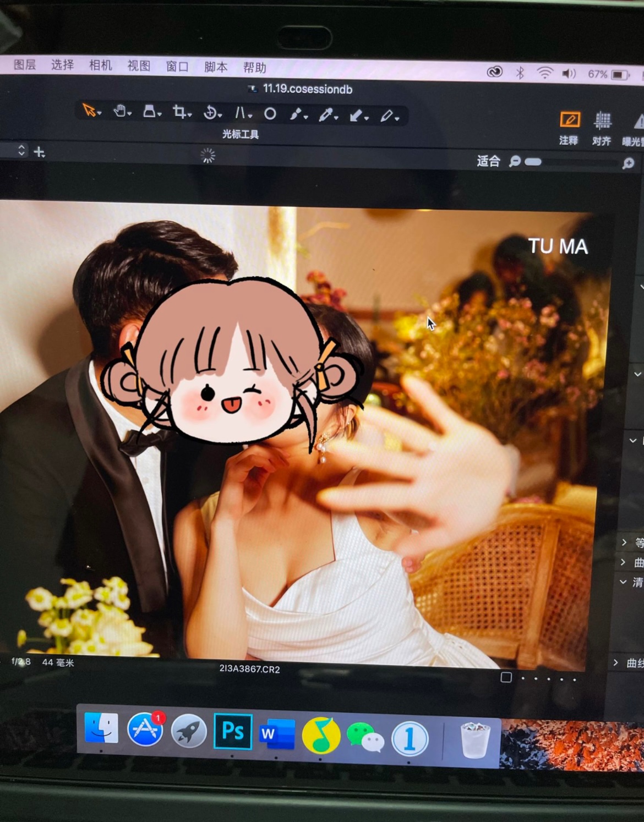Click the file name 2I3A3867.CR2
The image size is (644, 822).
249,668
